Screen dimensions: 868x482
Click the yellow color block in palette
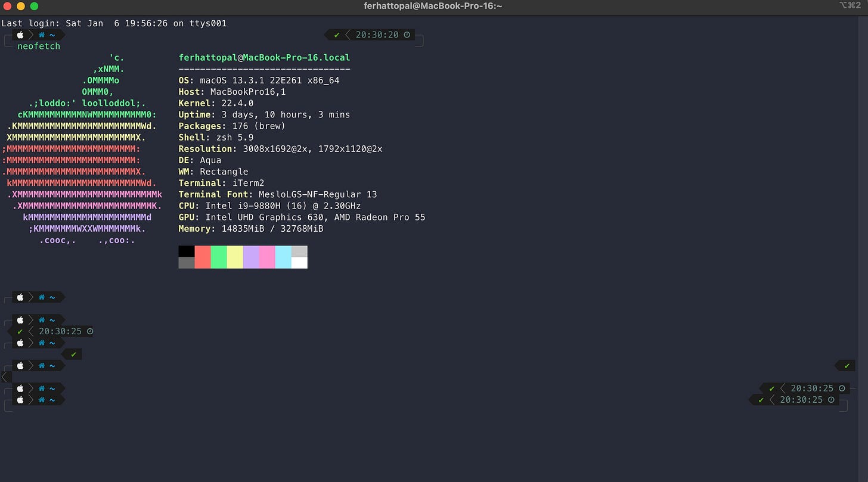[x=235, y=257]
